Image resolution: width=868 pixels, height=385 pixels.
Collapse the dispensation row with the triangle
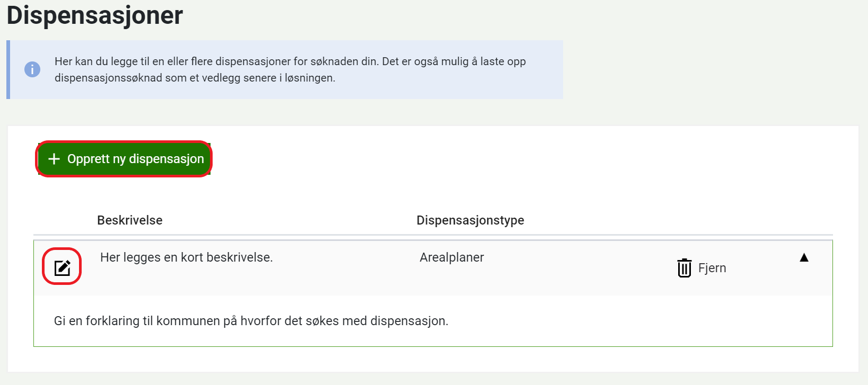[x=804, y=257]
